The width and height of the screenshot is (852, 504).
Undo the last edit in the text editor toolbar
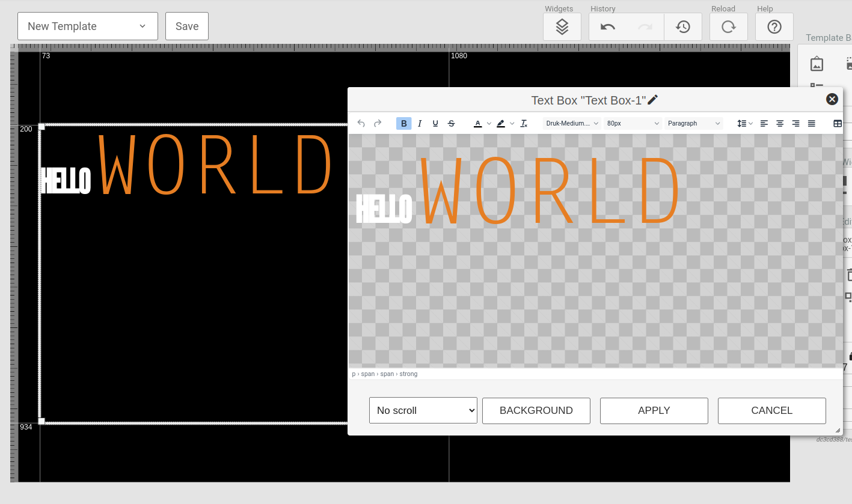(361, 123)
